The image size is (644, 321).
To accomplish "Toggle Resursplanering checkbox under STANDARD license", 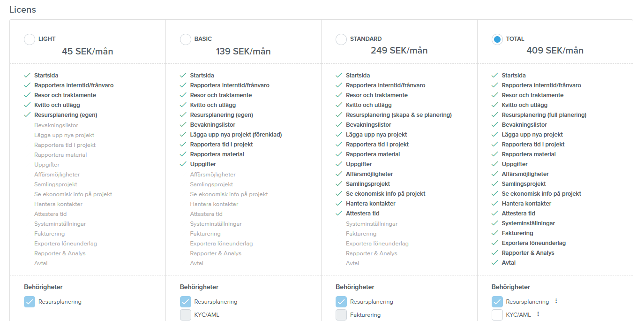I will (341, 302).
